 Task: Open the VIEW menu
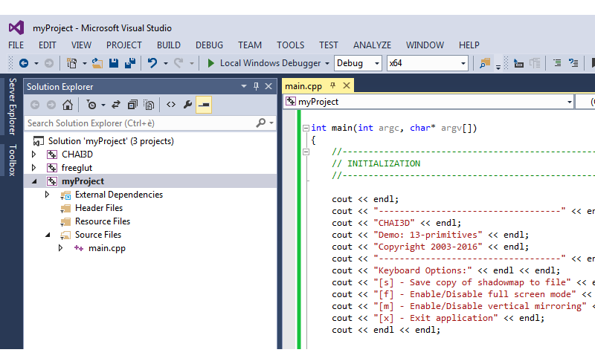pos(81,45)
